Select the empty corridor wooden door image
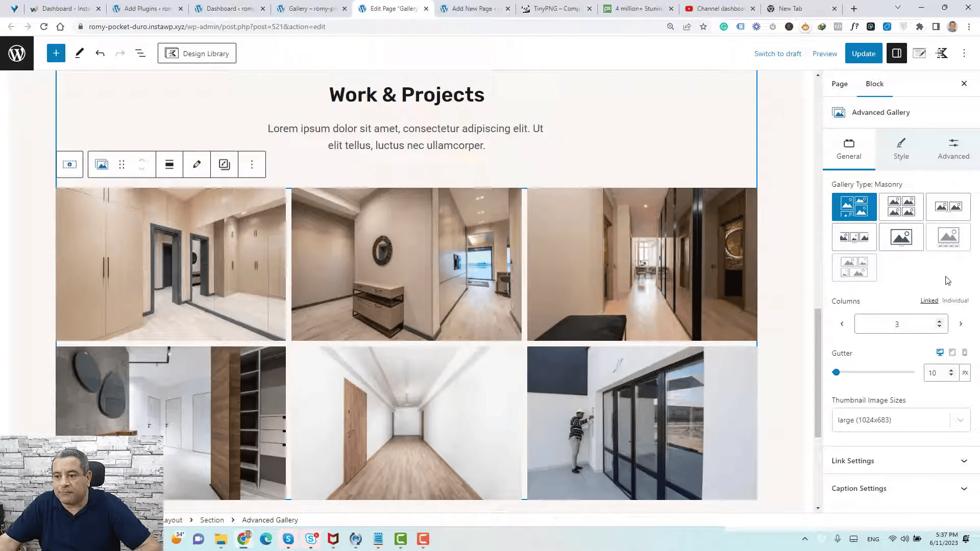The width and height of the screenshot is (980, 551). tap(406, 423)
